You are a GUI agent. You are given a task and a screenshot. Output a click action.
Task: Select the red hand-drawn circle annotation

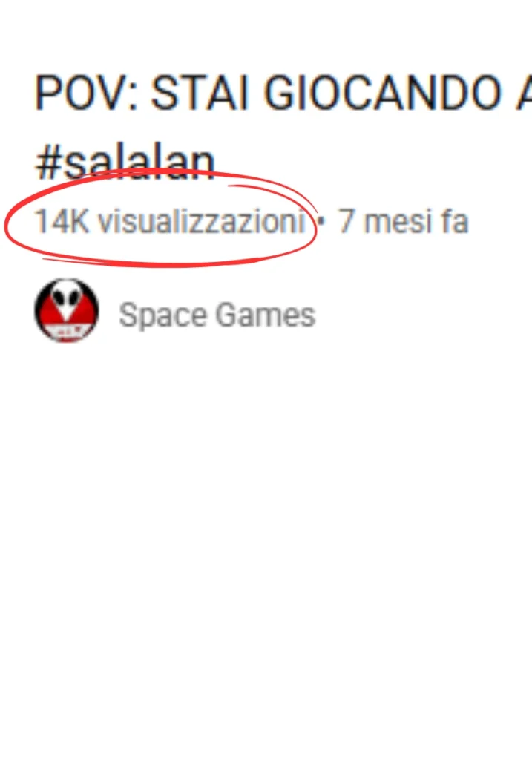pyautogui.click(x=161, y=219)
